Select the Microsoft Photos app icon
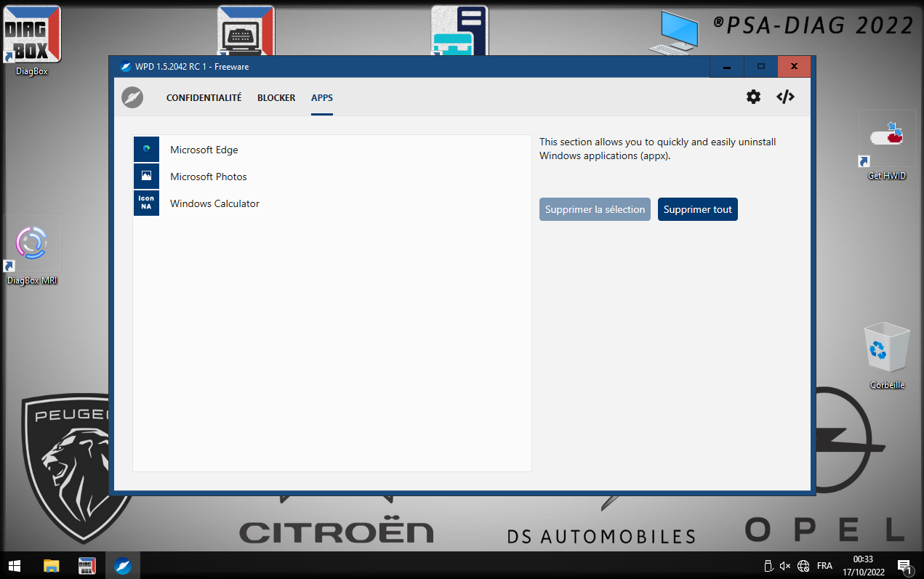This screenshot has height=579, width=924. pyautogui.click(x=146, y=176)
